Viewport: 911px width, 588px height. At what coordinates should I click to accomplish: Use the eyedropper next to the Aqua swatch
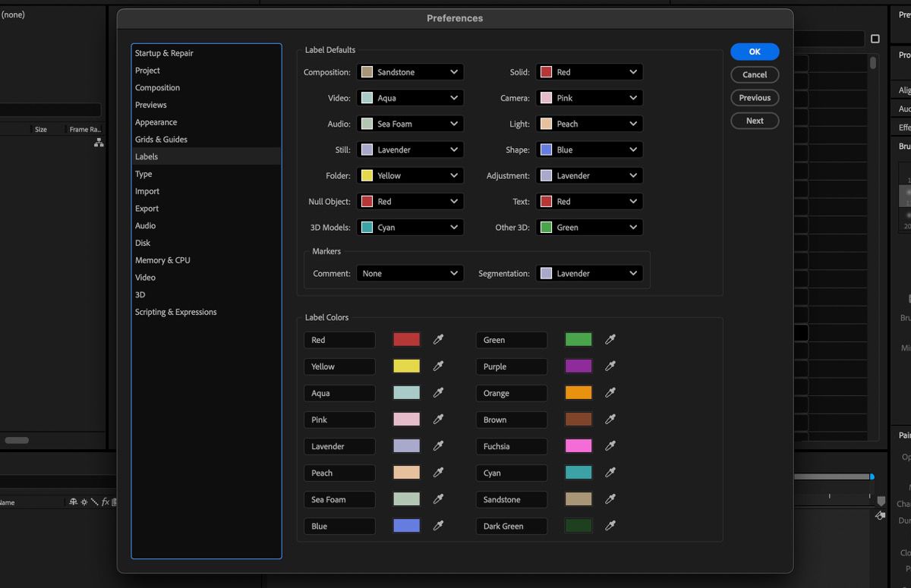pos(439,393)
